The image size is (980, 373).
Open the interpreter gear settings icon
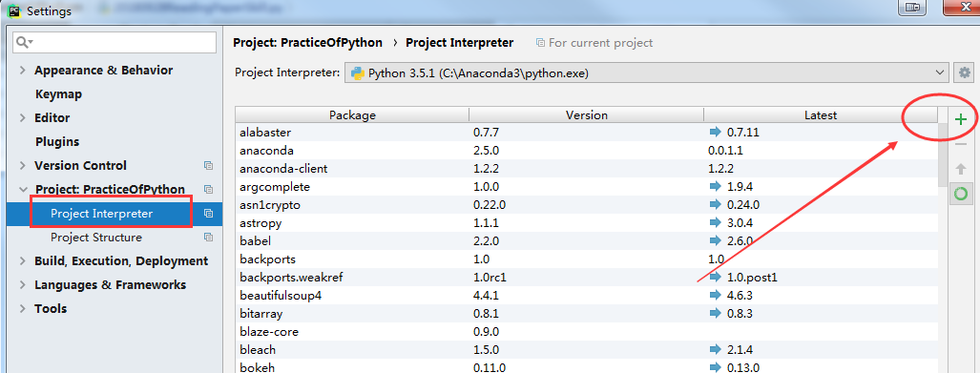tap(965, 73)
